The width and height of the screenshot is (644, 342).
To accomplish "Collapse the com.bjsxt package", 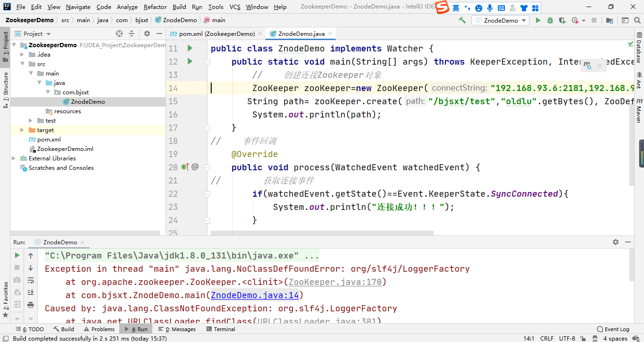I will point(48,92).
